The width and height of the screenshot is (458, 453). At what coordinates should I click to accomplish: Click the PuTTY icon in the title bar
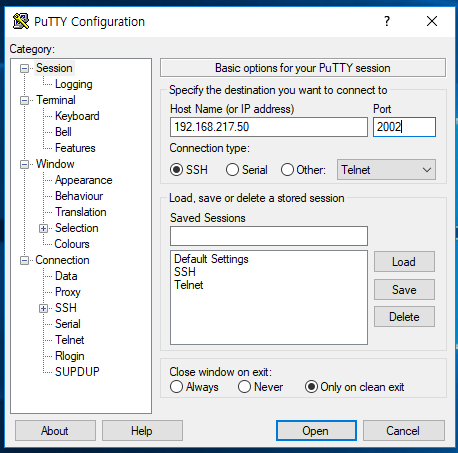tap(21, 21)
